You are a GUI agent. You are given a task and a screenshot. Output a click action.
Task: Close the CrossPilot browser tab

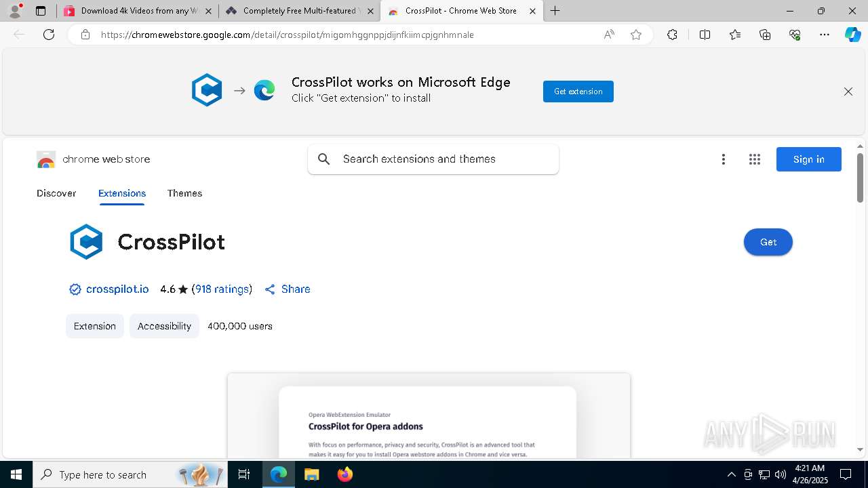pyautogui.click(x=532, y=11)
